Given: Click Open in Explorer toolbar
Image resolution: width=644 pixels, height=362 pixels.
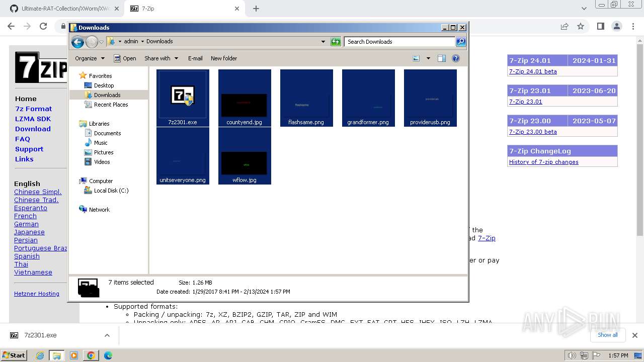Looking at the screenshot, I should (x=125, y=58).
